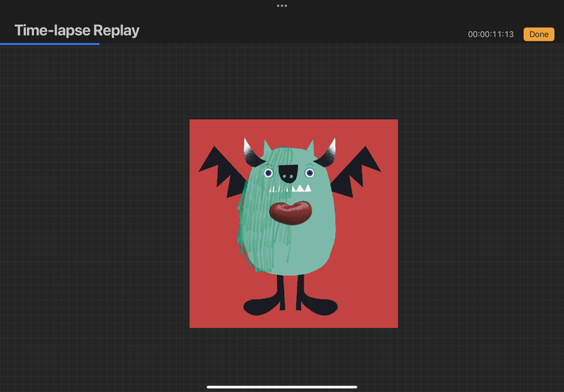Image resolution: width=564 pixels, height=392 pixels.
Task: Tap the Done button
Action: click(539, 35)
